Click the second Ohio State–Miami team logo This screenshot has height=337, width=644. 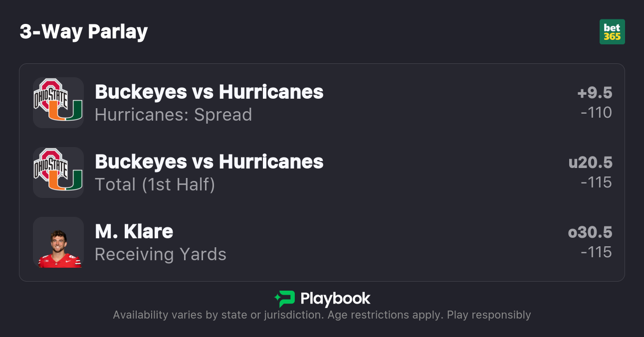pos(58,172)
